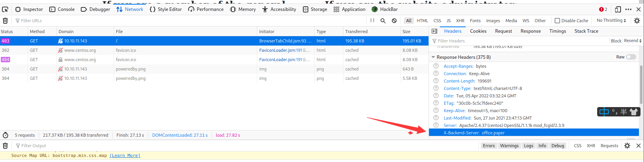Toggle the network details pane icon
The image size is (644, 162).
(x=434, y=31)
